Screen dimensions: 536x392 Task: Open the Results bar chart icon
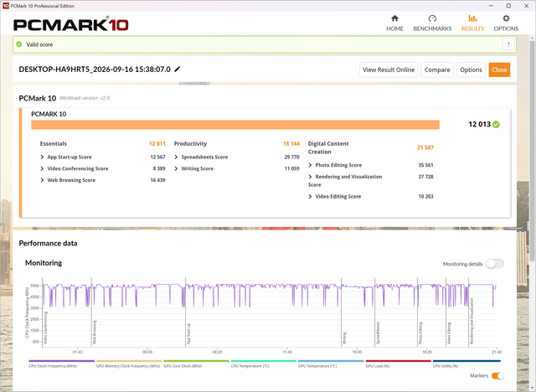click(x=472, y=18)
